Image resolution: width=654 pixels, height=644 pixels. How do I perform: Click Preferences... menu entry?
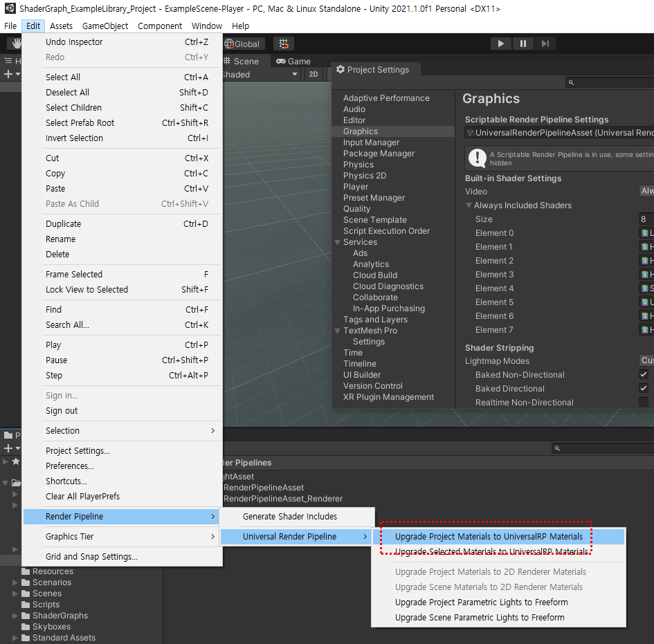pos(122,466)
